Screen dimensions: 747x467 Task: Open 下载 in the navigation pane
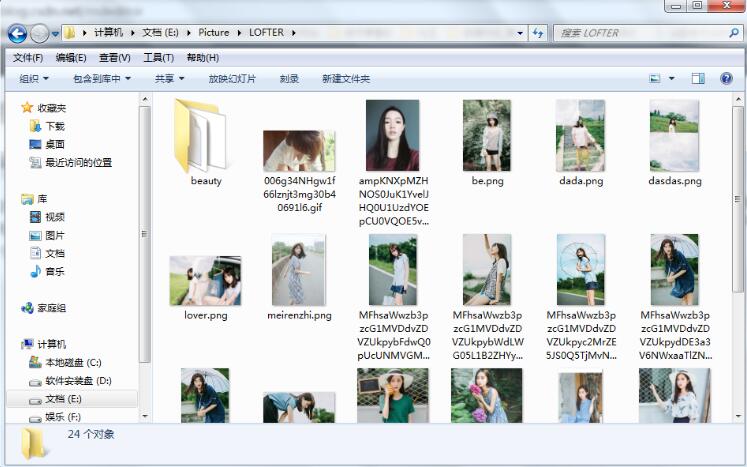point(55,126)
